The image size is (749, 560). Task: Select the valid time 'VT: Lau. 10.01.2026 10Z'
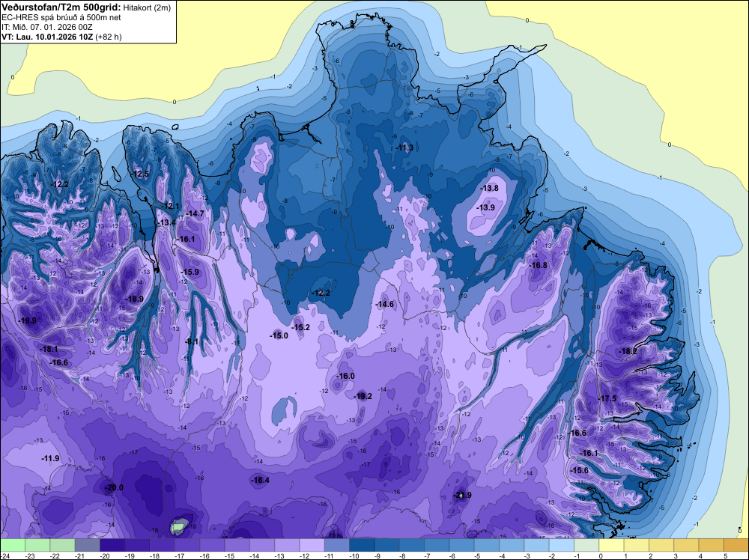47,37
